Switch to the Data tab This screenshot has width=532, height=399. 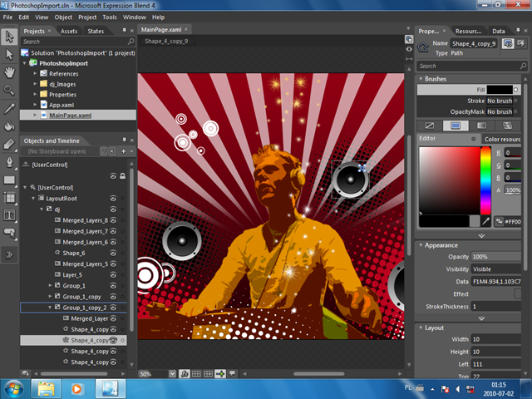[499, 32]
